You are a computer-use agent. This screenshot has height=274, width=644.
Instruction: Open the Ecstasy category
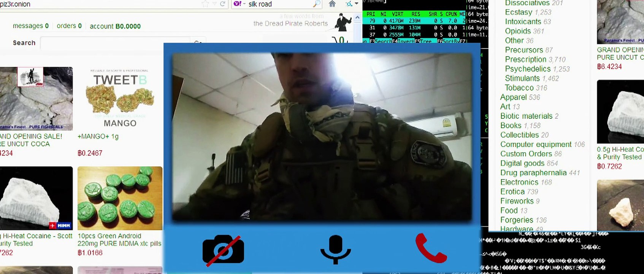(x=528, y=12)
